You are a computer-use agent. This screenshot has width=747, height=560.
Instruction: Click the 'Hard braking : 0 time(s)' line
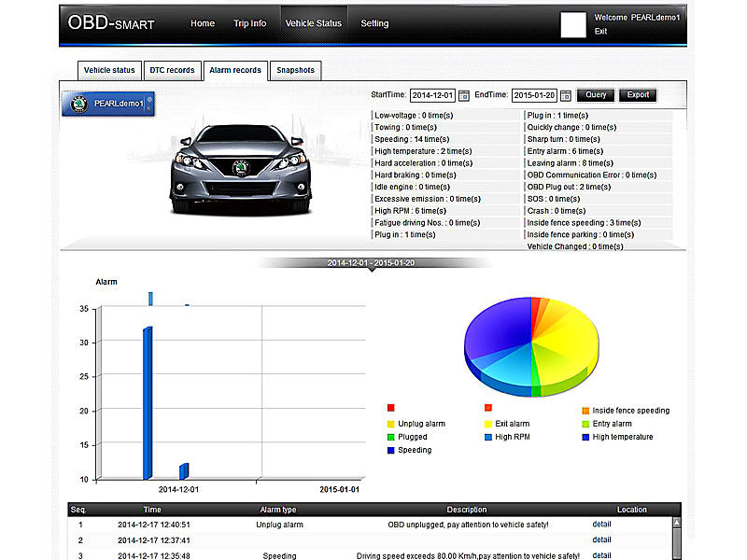pos(416,175)
